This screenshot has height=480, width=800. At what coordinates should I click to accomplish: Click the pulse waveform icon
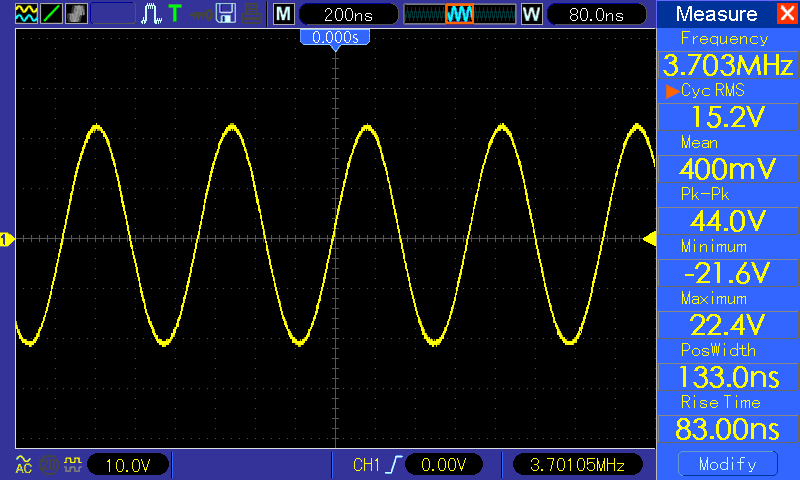[x=151, y=14]
